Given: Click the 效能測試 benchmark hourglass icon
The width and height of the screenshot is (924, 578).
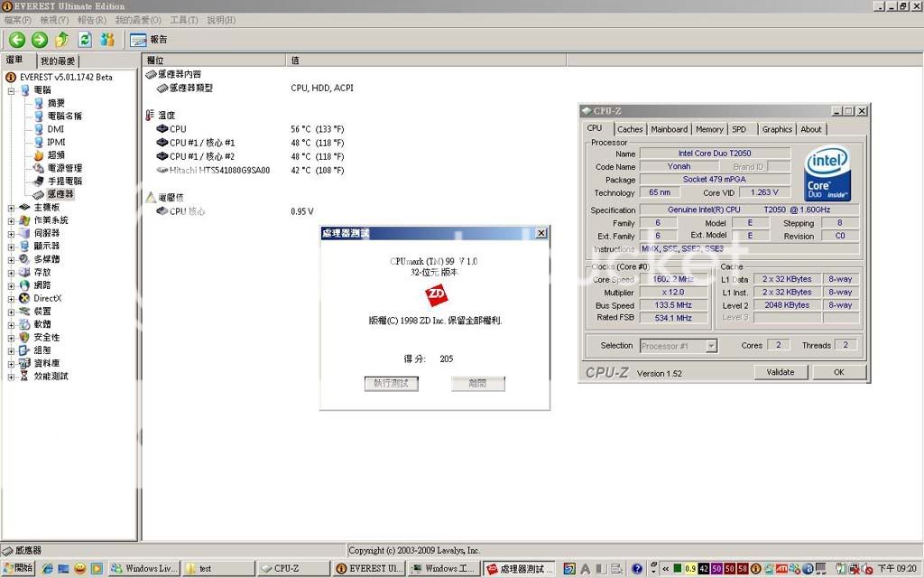Looking at the screenshot, I should click(24, 377).
